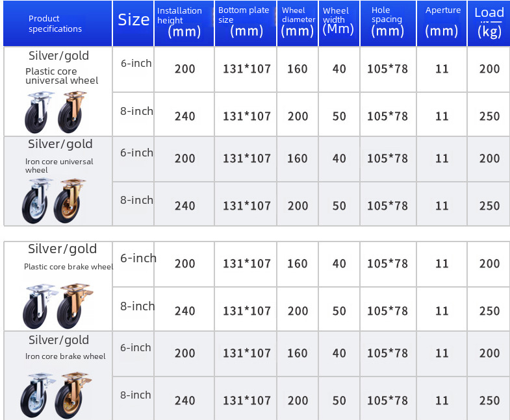This screenshot has width=510, height=420.
Task: Select "8-inch" size for Plastic core universal wheel
Action: pyautogui.click(x=136, y=111)
